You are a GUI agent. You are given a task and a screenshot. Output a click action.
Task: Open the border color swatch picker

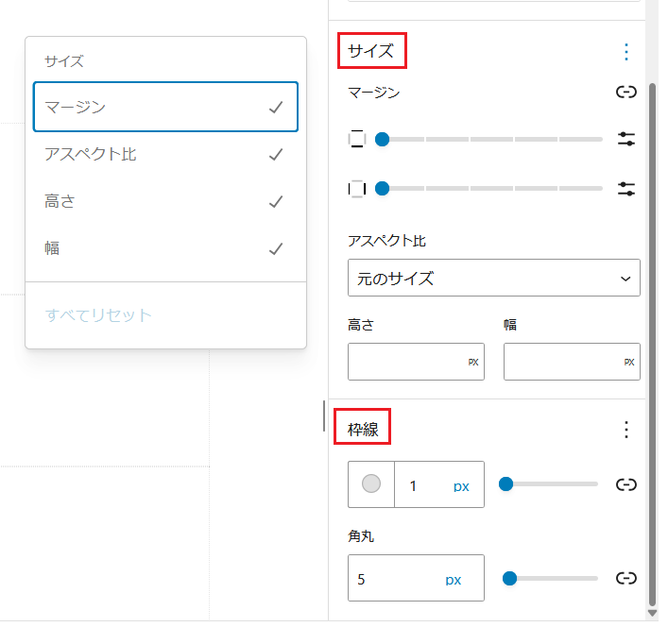pos(371,484)
